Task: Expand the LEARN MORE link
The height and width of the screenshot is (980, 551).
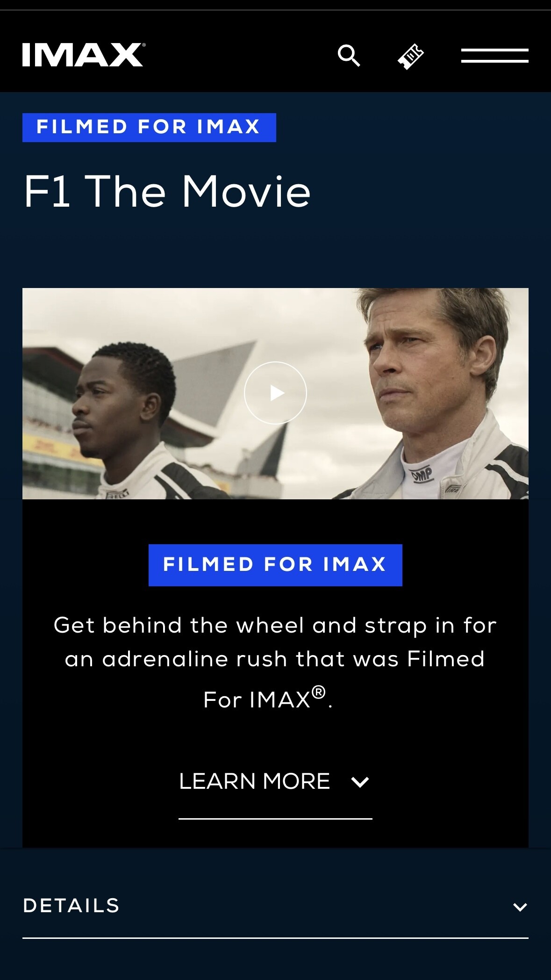Action: coord(275,781)
